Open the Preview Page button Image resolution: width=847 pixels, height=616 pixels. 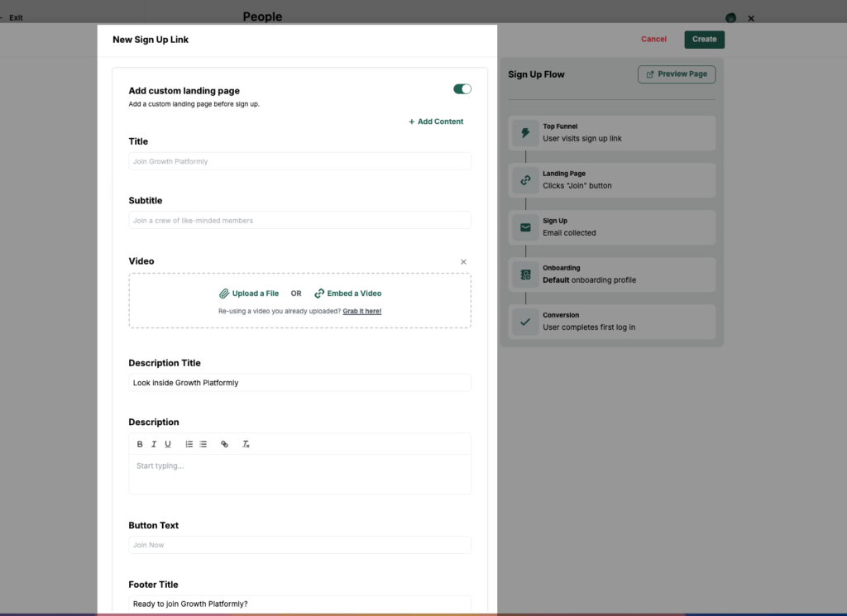(677, 74)
